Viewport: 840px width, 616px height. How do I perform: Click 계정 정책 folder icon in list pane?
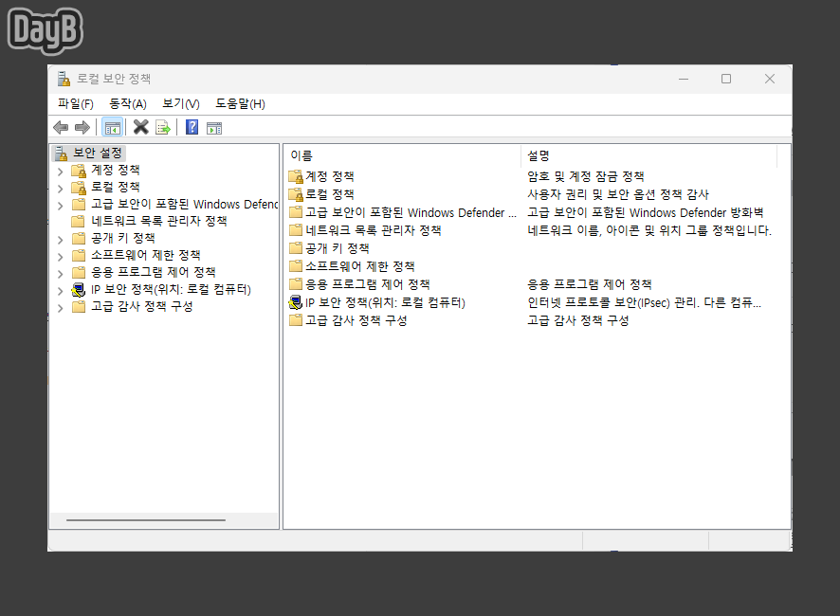tap(296, 177)
